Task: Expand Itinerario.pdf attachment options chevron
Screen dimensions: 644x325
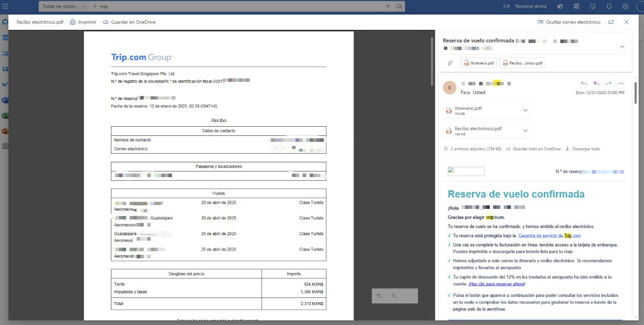Action: pos(525,110)
